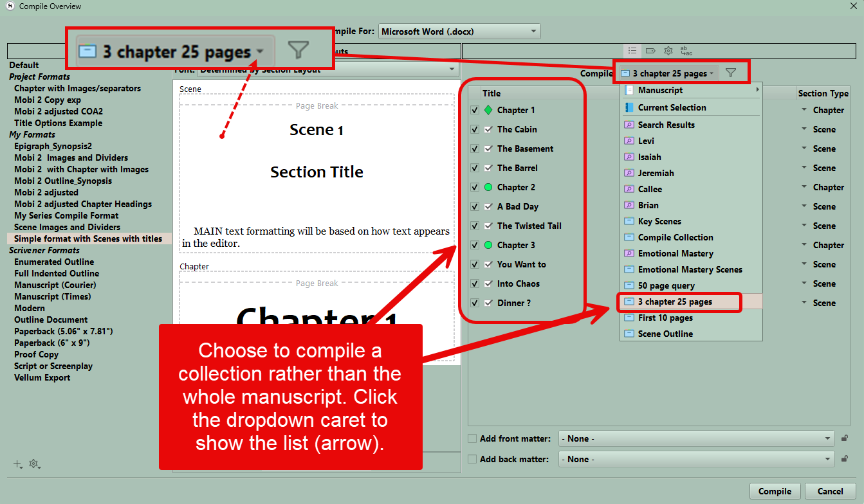Click the filter funnel beside collection dropdown

(x=731, y=73)
